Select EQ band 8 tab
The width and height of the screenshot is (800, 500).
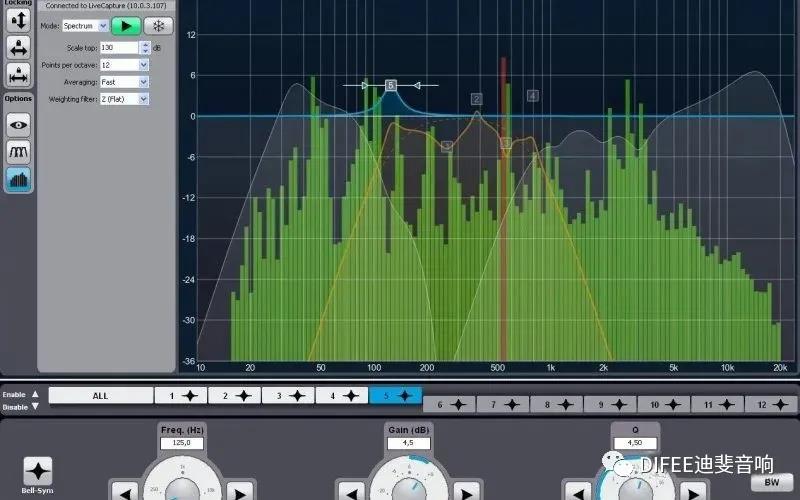[x=557, y=405]
